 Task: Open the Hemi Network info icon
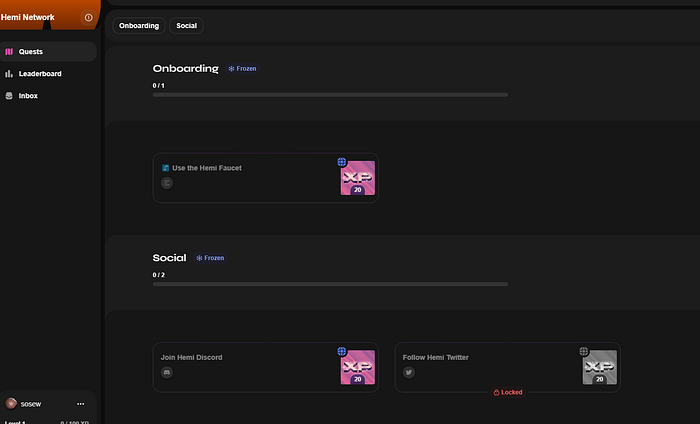point(88,17)
